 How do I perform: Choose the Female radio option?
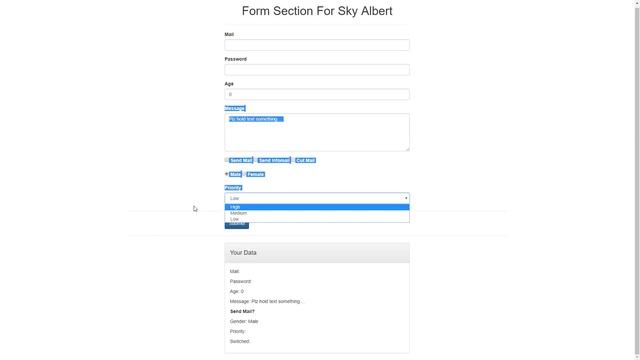[244, 174]
